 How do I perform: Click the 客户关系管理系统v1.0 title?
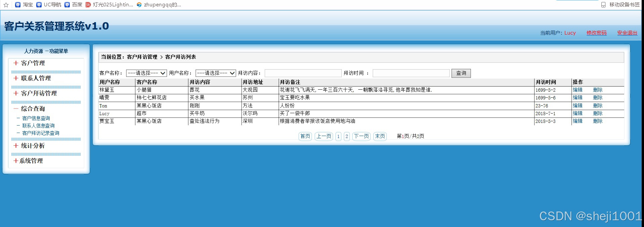click(57, 26)
